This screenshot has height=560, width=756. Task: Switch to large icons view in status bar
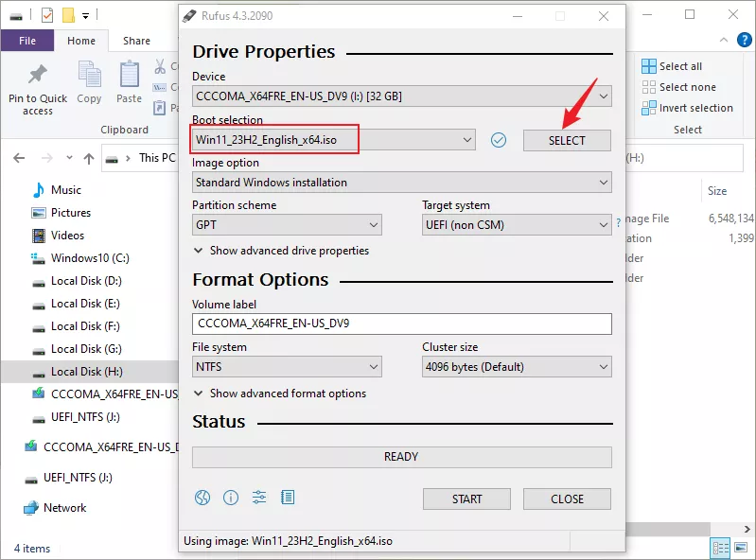(741, 548)
